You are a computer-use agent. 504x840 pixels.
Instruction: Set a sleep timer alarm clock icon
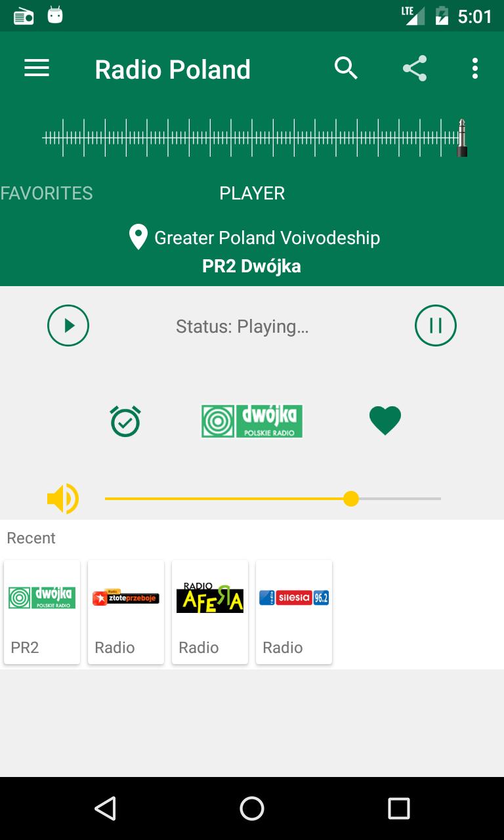point(125,421)
